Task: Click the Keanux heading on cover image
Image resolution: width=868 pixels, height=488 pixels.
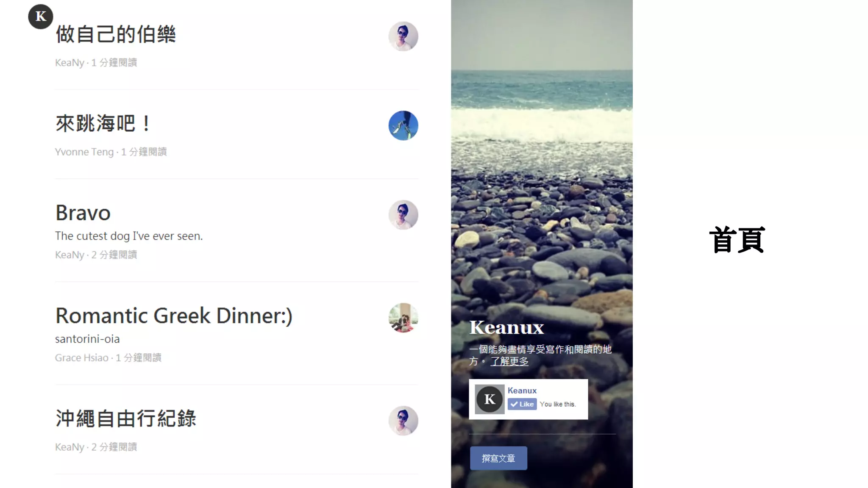Action: pyautogui.click(x=506, y=327)
